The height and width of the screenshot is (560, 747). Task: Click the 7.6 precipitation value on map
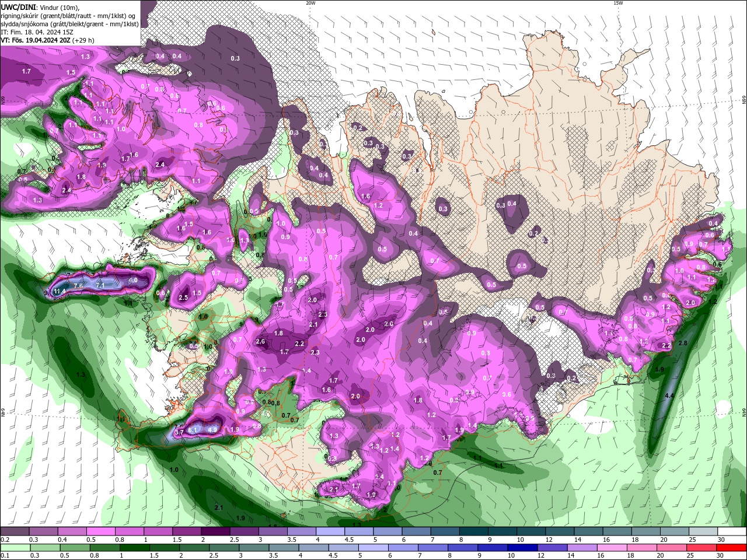(x=78, y=285)
